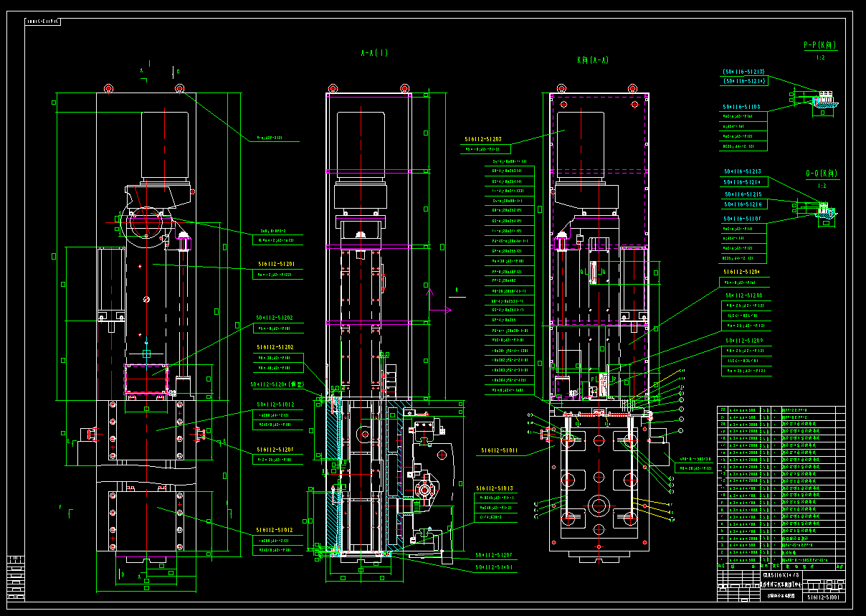This screenshot has width=866, height=616.
Task: Select the "P-P(K向)" detail view title
Action: tap(820, 45)
